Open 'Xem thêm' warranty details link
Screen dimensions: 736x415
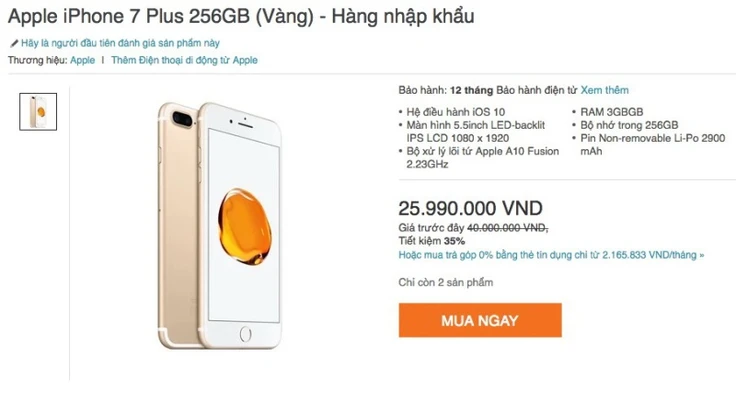(605, 90)
